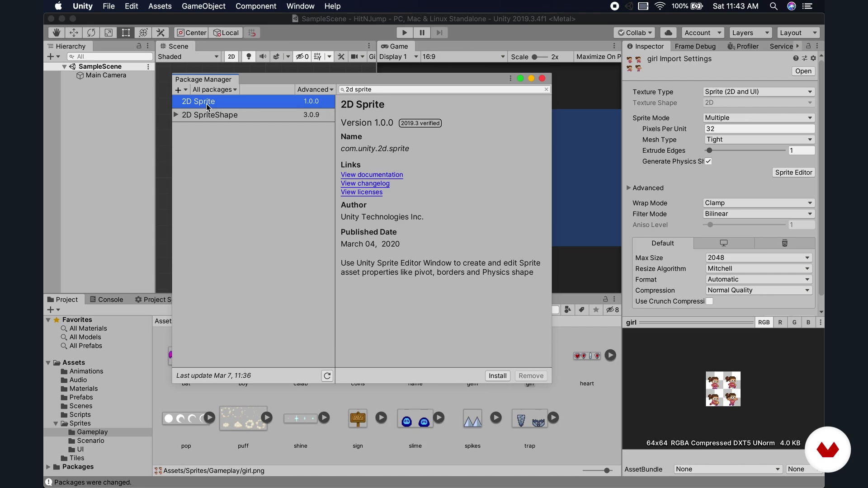Toggle scene grid visibility icon

[318, 56]
